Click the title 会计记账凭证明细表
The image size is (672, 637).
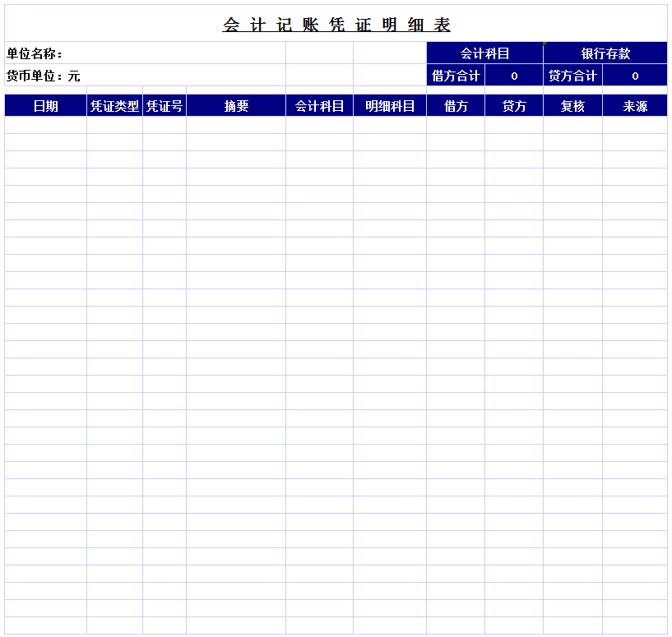click(336, 25)
